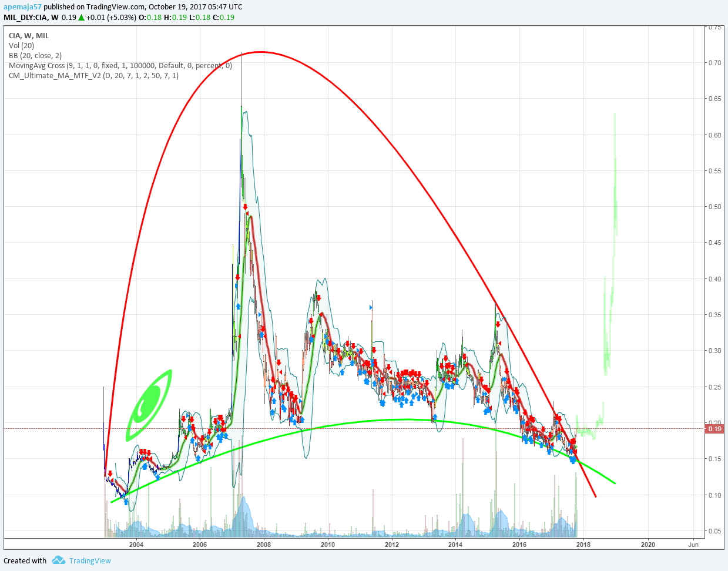Image resolution: width=728 pixels, height=571 pixels.
Task: Click the 2008 label on time axis
Action: pos(264,545)
